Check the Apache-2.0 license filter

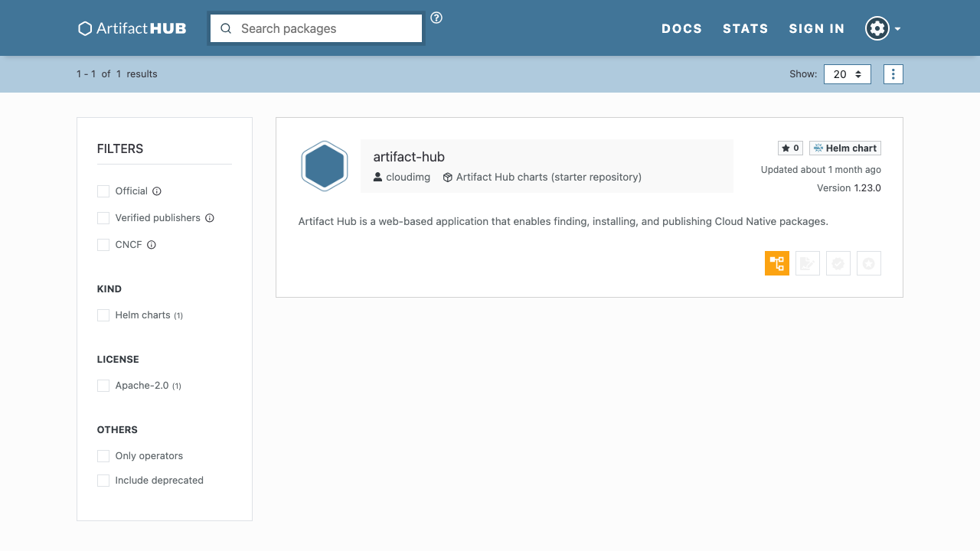click(x=103, y=386)
